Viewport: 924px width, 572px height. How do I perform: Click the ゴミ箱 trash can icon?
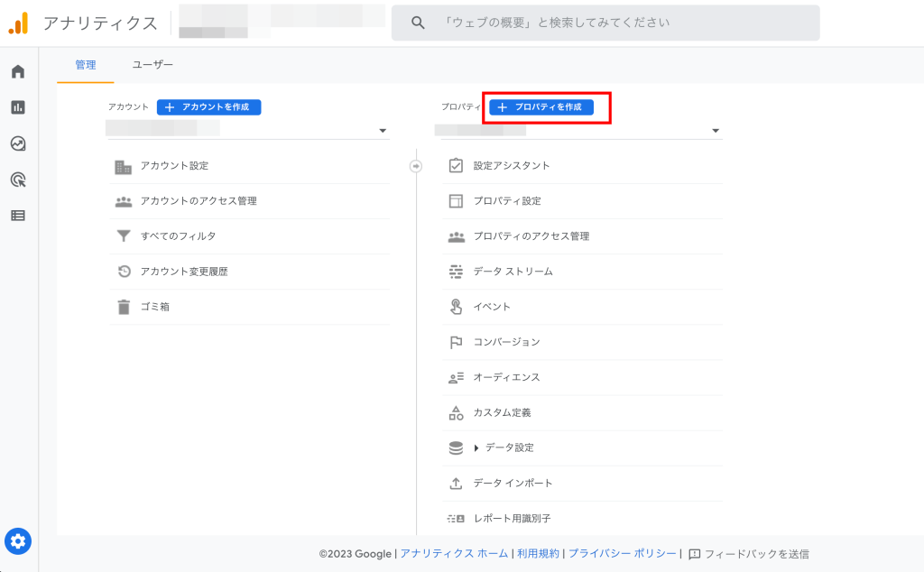point(123,307)
